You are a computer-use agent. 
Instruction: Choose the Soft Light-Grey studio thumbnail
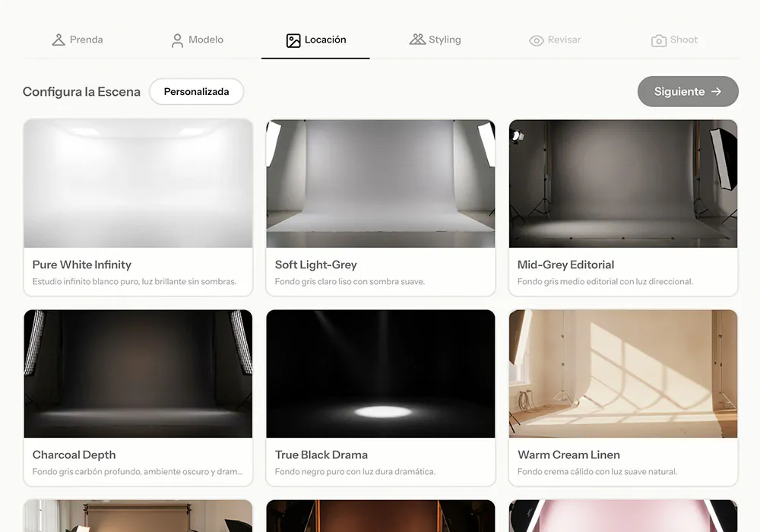[381, 184]
